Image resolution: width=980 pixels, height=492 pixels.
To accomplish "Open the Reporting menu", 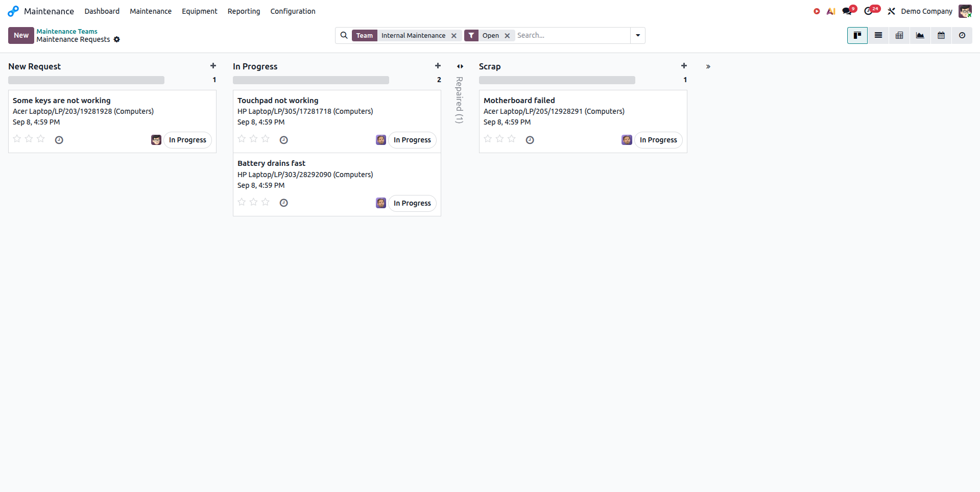I will (244, 11).
